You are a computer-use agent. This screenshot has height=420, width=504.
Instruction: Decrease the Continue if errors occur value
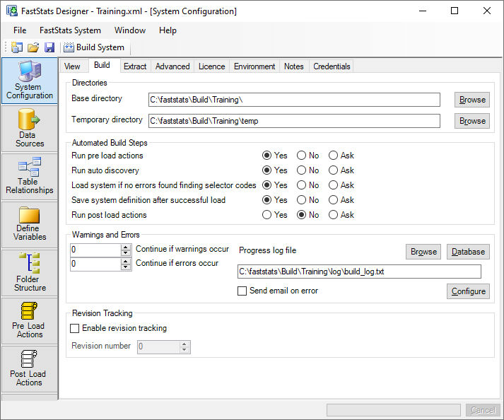pos(126,267)
